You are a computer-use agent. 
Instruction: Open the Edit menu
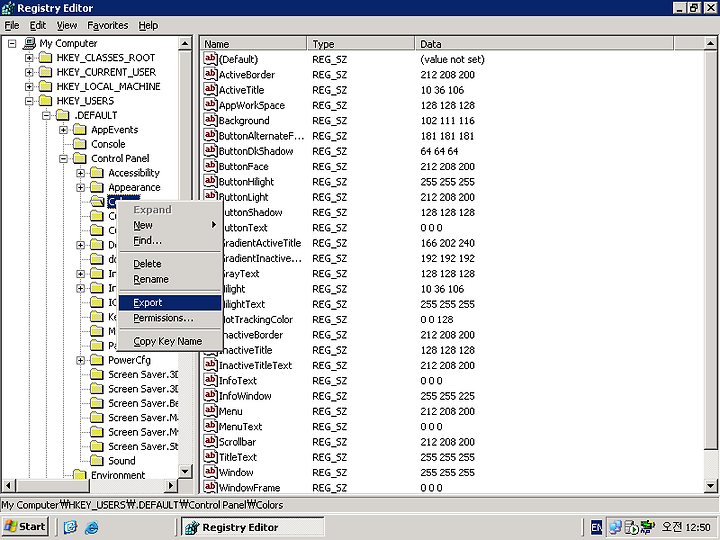coord(38,25)
